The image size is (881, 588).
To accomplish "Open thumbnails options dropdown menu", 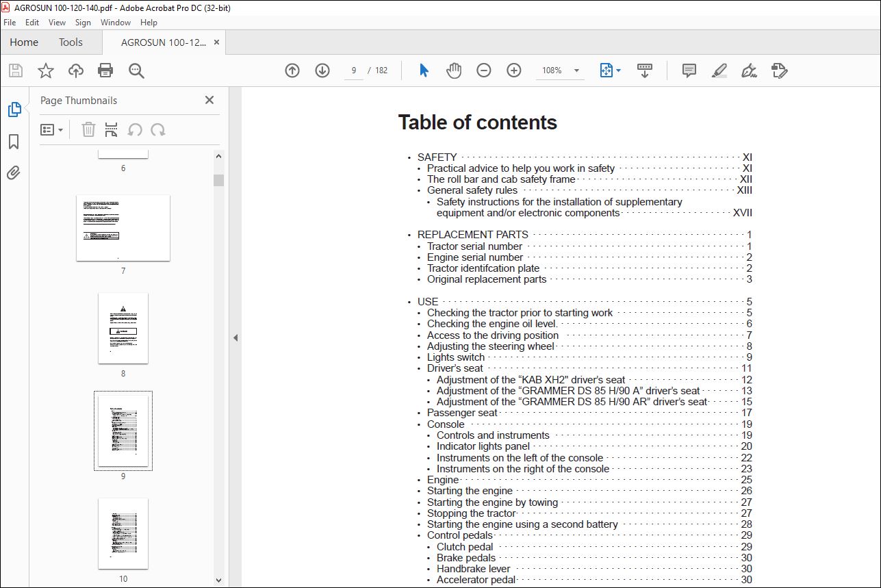I will [x=51, y=129].
